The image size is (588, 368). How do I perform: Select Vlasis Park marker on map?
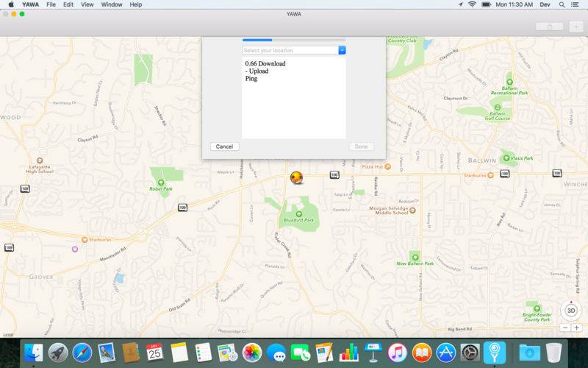click(x=506, y=158)
